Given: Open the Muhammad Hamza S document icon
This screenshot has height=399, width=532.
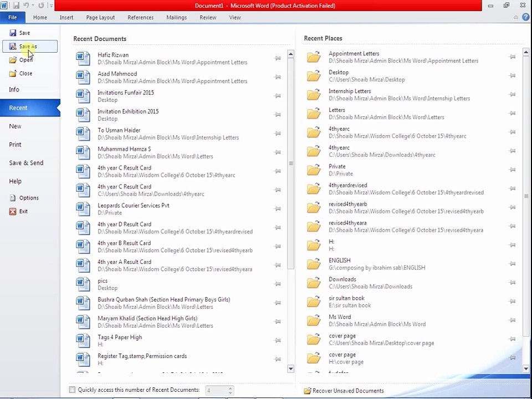Looking at the screenshot, I should [83, 153].
